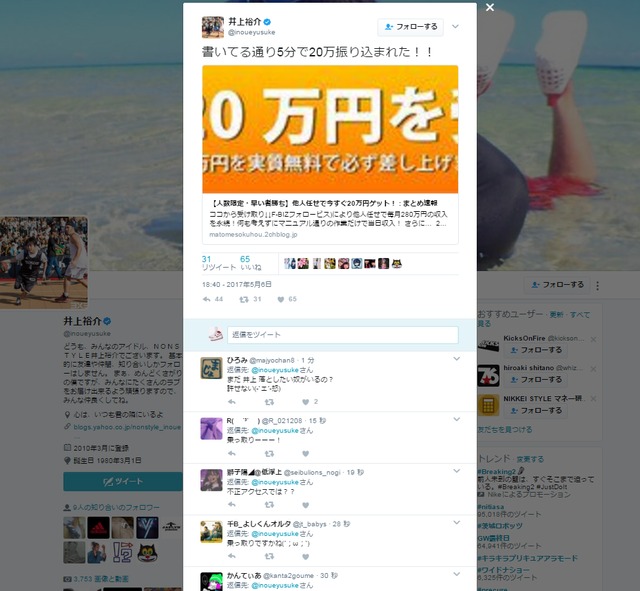Close the tweet overlay with the X
The width and height of the screenshot is (640, 591).
coord(490,7)
